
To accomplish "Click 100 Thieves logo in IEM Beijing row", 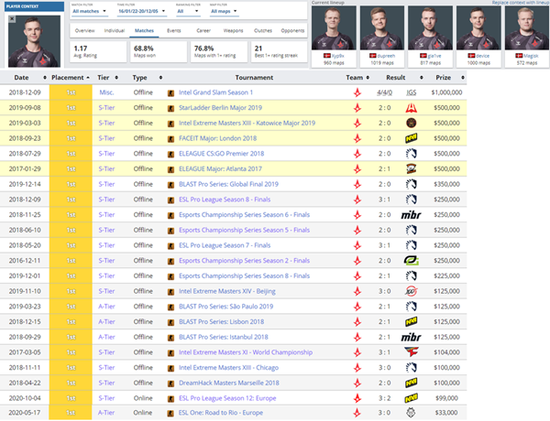I will click(x=411, y=291).
